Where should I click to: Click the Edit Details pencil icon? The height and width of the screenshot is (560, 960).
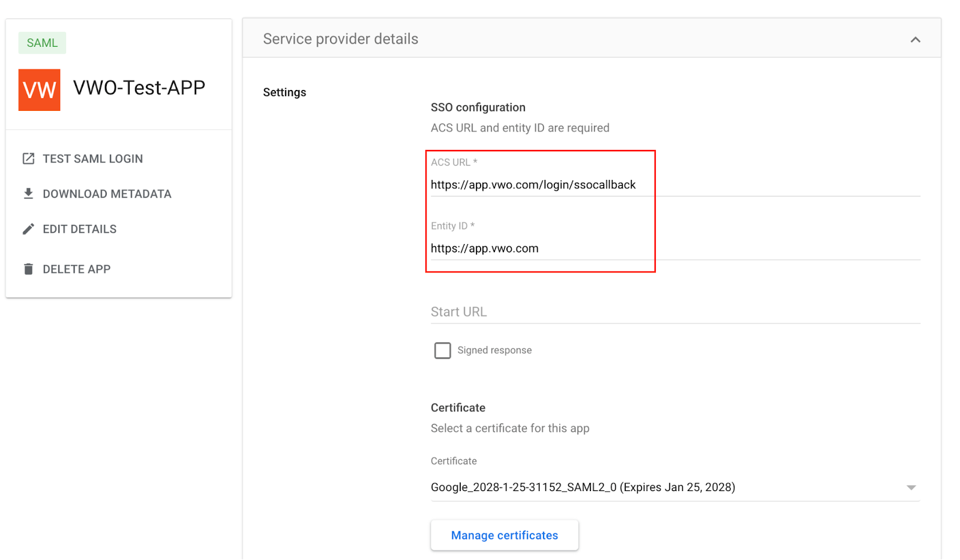pyautogui.click(x=28, y=229)
